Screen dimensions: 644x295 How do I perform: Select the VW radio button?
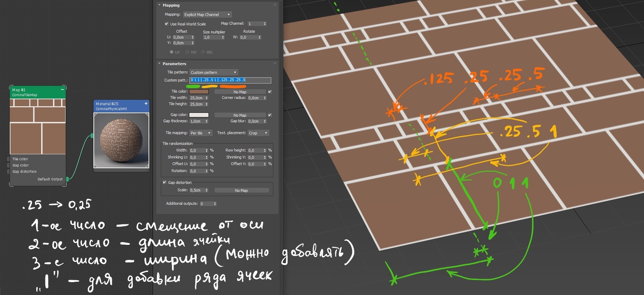coord(188,52)
